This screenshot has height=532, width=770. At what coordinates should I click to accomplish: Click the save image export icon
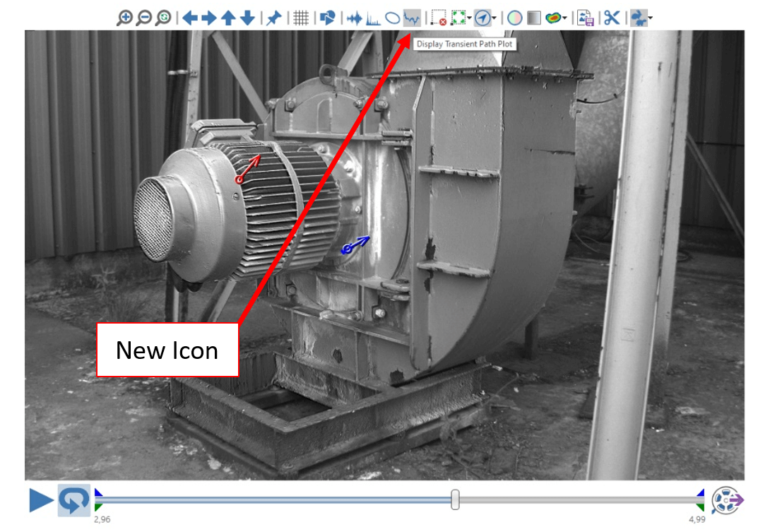point(586,18)
